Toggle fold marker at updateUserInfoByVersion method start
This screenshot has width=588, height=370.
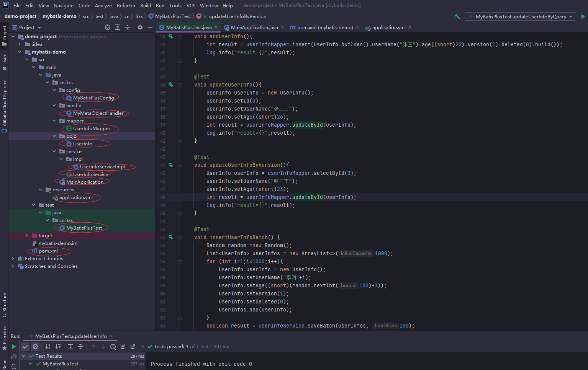180,165
